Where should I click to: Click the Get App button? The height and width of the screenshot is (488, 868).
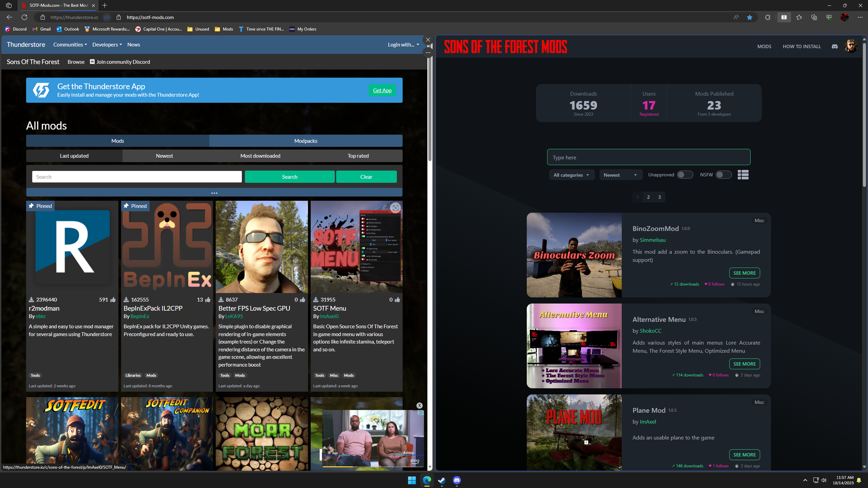tap(382, 90)
